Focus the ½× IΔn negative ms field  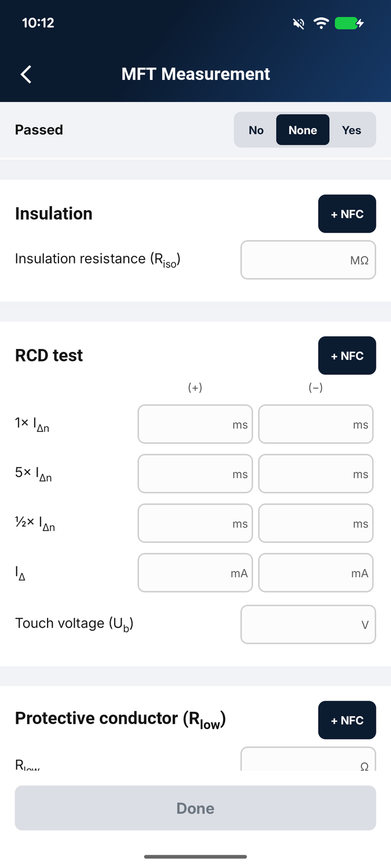[x=316, y=523]
